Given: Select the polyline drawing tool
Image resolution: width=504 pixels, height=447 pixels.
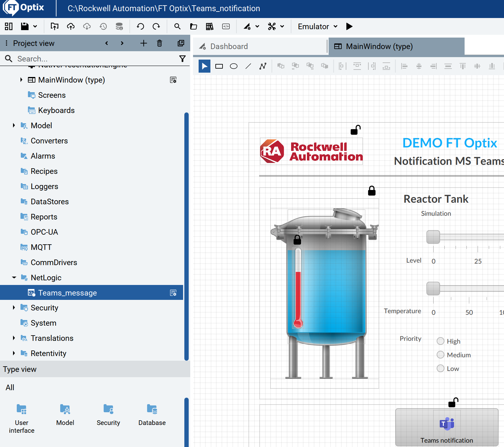Looking at the screenshot, I should click(x=263, y=66).
